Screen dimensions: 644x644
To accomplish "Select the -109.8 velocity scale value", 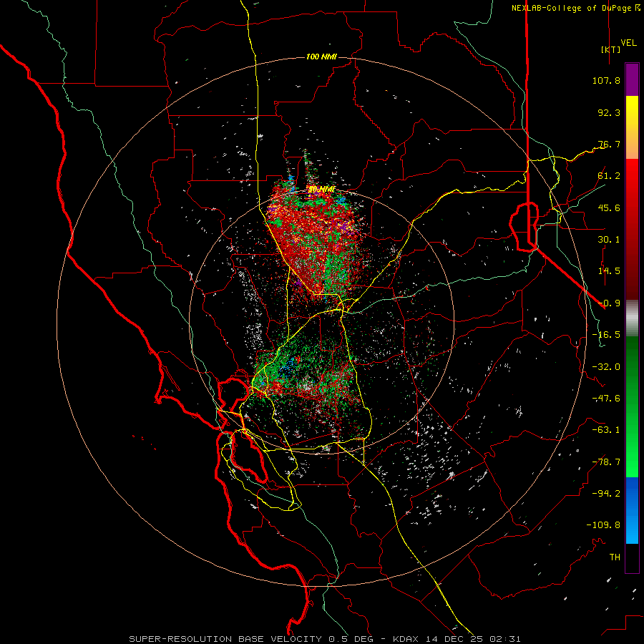I will point(603,525).
